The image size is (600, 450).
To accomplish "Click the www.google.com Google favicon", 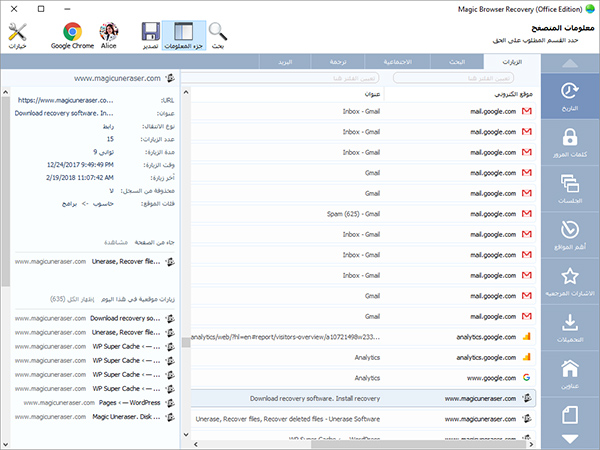I will click(x=527, y=378).
